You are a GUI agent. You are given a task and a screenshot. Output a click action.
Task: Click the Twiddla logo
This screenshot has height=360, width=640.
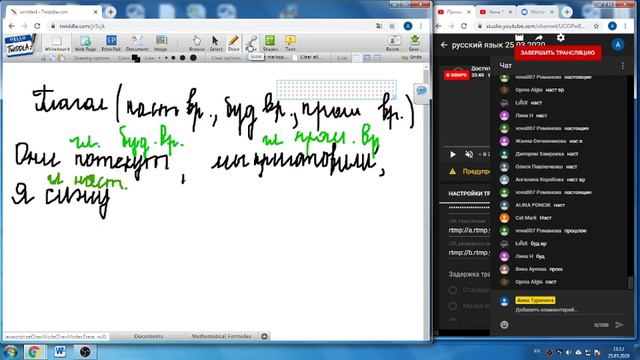coord(20,46)
